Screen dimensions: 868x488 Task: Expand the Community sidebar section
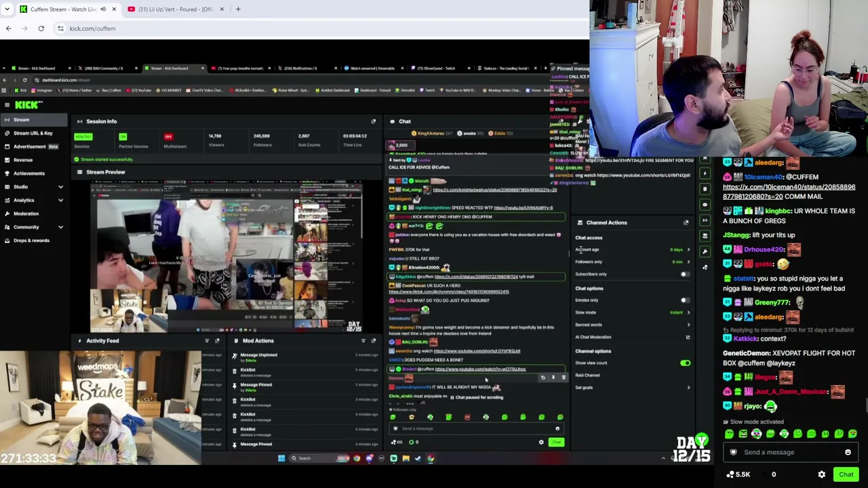pos(60,227)
